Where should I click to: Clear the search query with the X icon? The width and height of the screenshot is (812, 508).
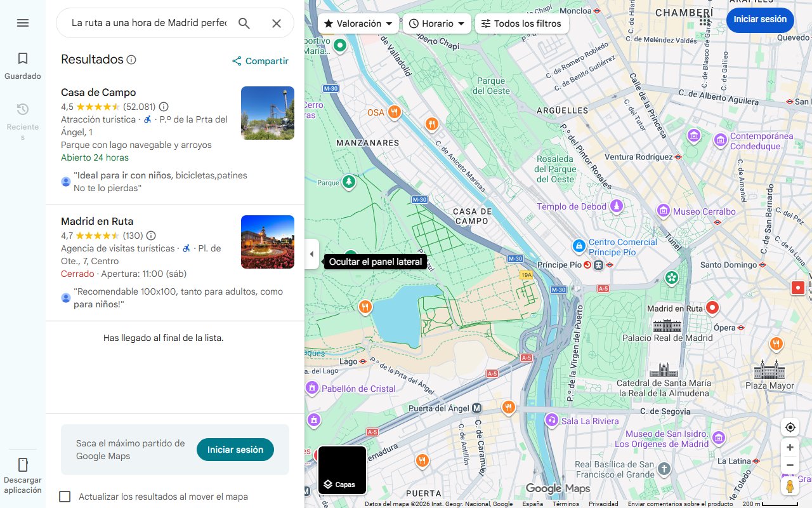point(277,23)
